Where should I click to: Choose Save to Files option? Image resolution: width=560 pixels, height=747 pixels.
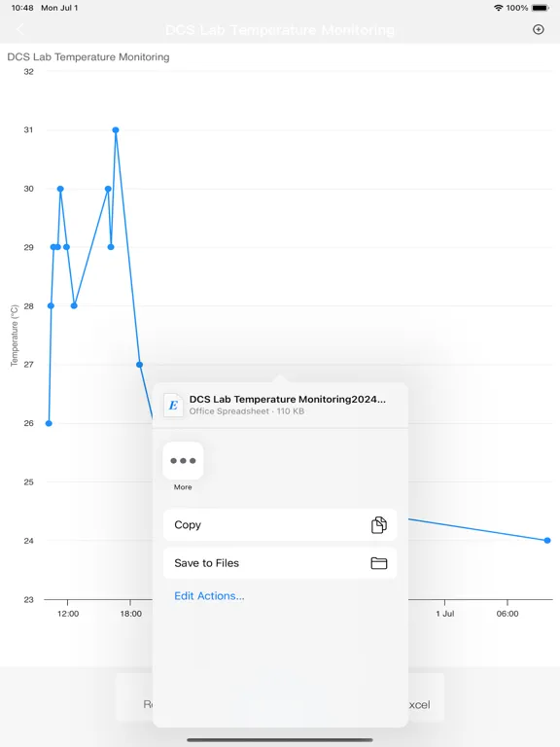pos(280,563)
